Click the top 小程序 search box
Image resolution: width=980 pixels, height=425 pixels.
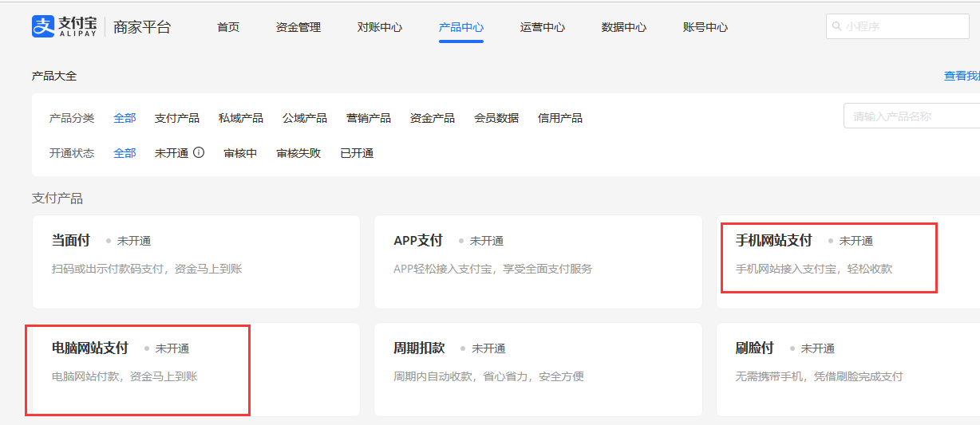point(902,26)
